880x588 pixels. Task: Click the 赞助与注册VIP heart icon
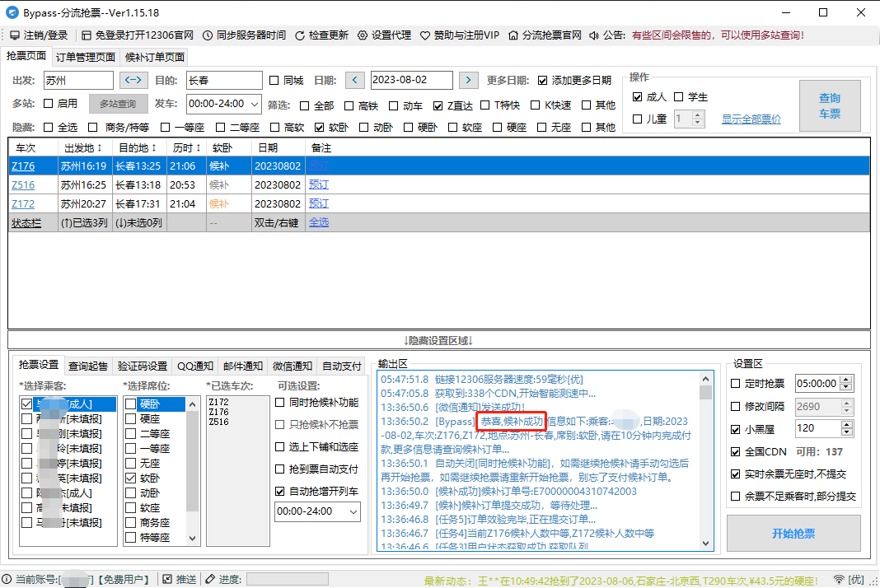[x=424, y=35]
